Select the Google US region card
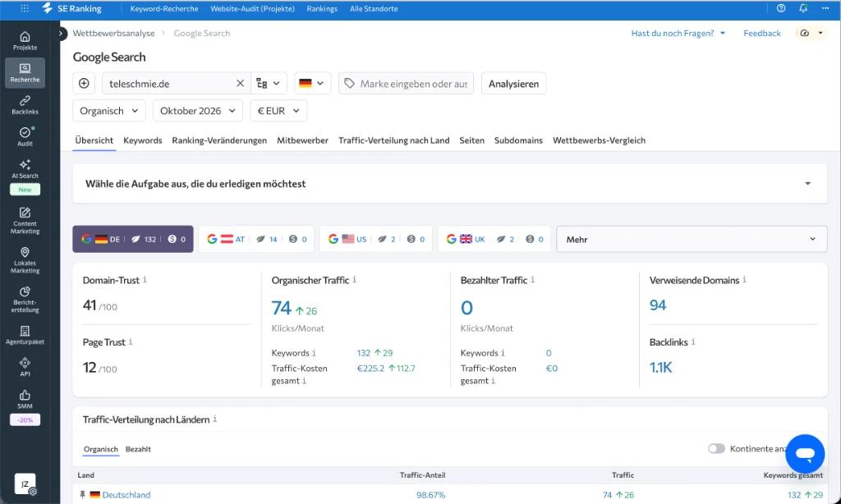This screenshot has width=841, height=504. [376, 239]
